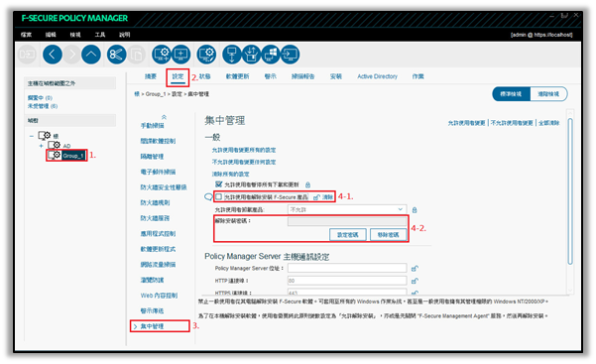The height and width of the screenshot is (364, 596).
Task: Click the remove password button
Action: tap(389, 235)
